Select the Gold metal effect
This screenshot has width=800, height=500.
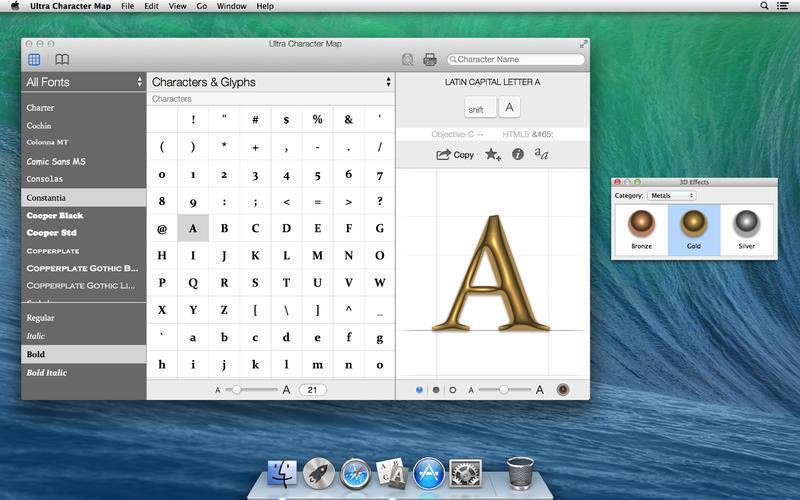[x=694, y=230]
